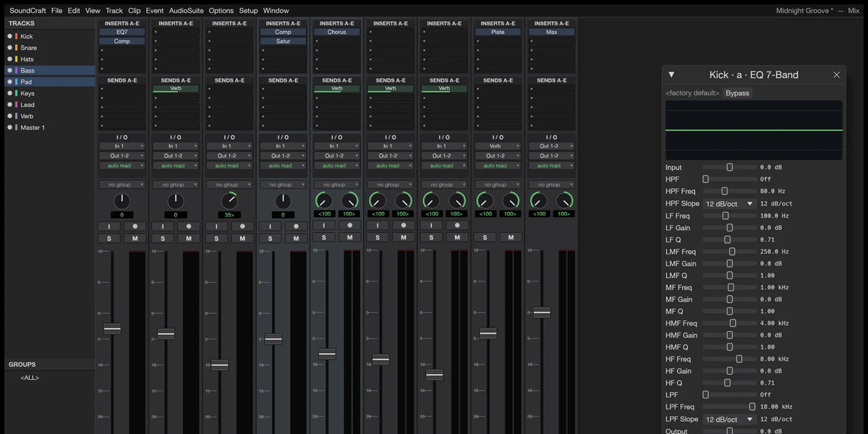Open the EQ7 insert slot
Image resolution: width=868 pixels, height=434 pixels.
[122, 32]
